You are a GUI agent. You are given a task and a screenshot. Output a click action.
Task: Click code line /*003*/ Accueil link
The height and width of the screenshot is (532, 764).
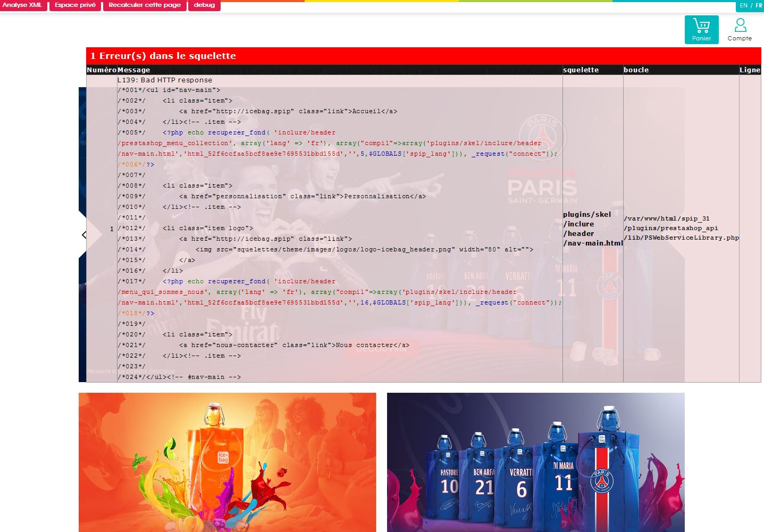(x=257, y=111)
